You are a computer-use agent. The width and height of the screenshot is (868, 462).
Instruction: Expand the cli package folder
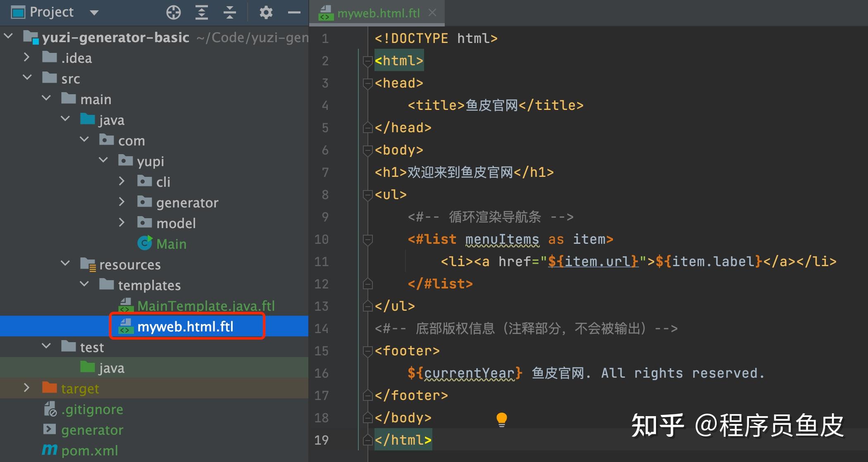pos(122,181)
